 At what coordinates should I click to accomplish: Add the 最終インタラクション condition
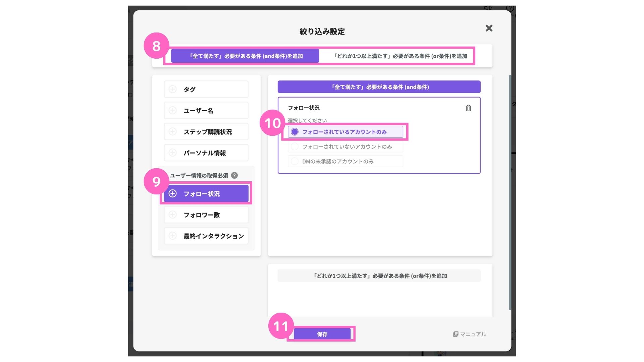(x=206, y=236)
